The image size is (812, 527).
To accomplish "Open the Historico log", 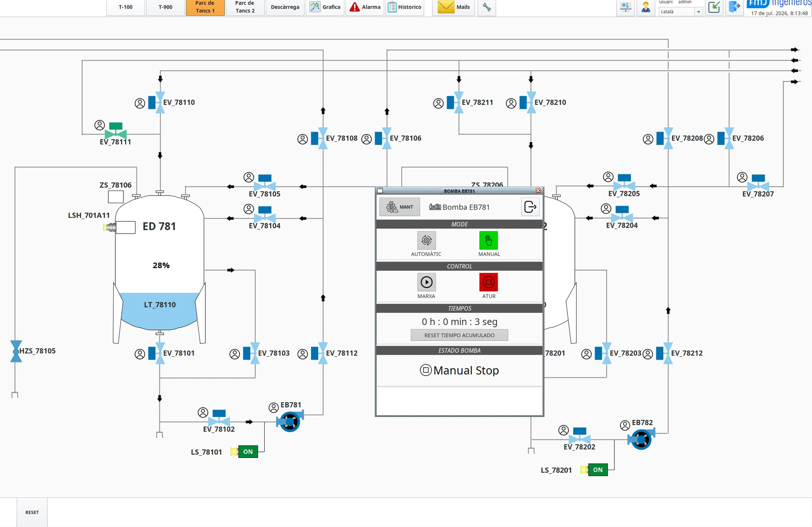I will [x=404, y=7].
